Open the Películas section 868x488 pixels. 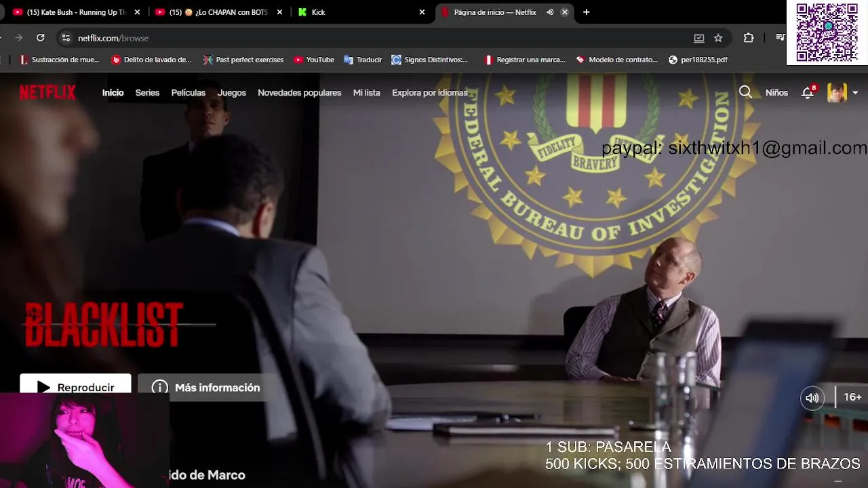188,93
